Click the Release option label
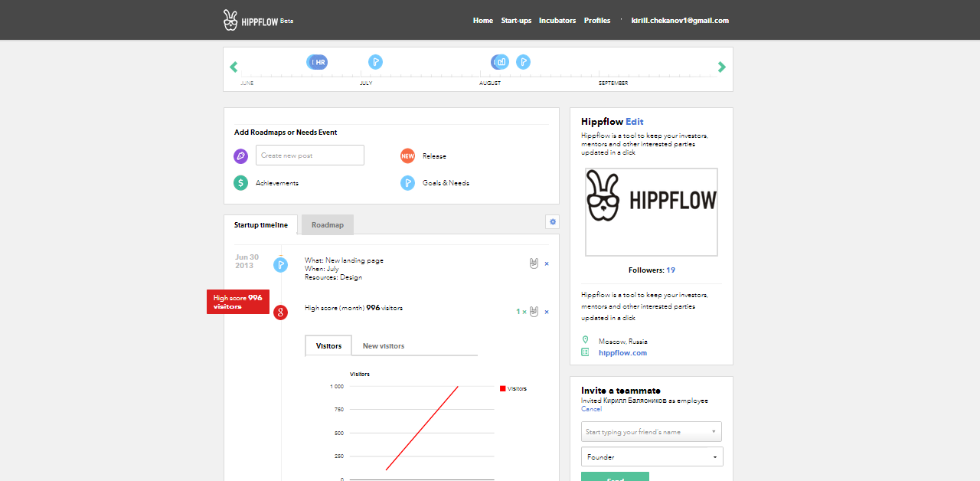 pos(434,156)
